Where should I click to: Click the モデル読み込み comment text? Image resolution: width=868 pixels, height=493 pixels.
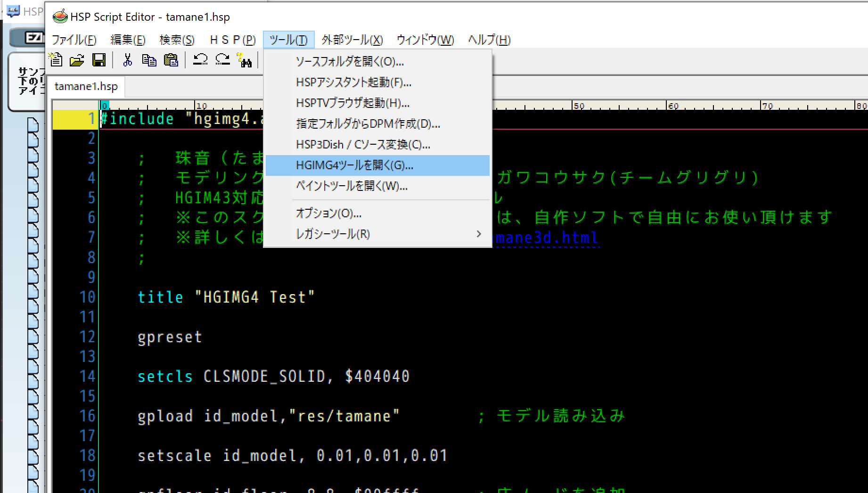tap(561, 416)
